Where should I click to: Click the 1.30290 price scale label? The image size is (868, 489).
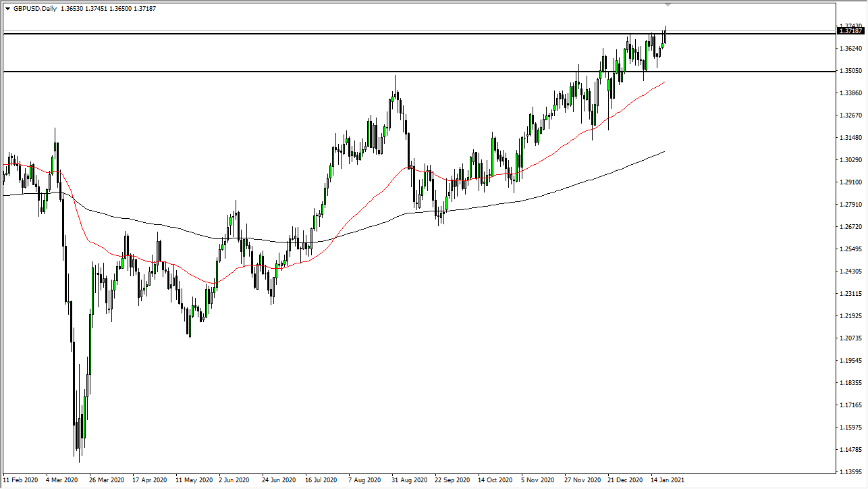pos(850,160)
